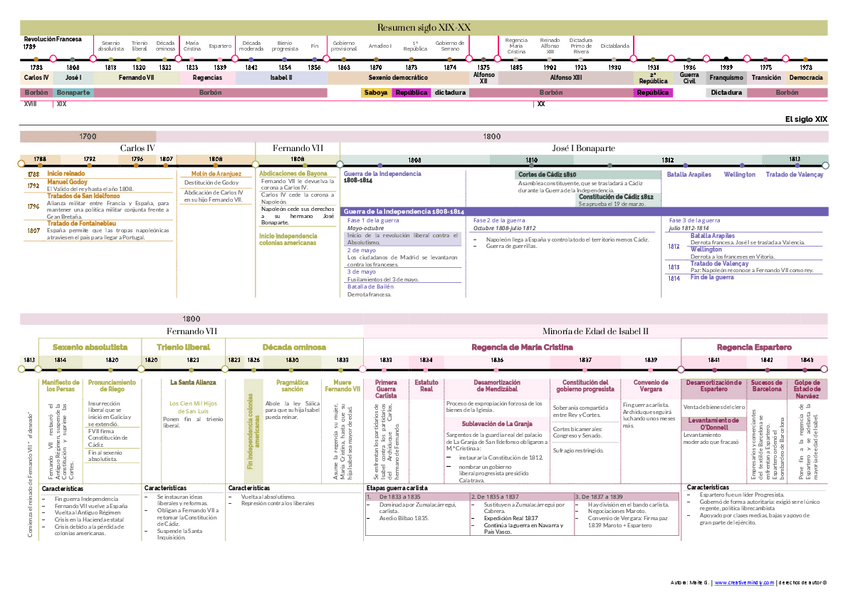Click the 'Guerra Civil' period label
This screenshot has width=848, height=600.
tap(689, 77)
